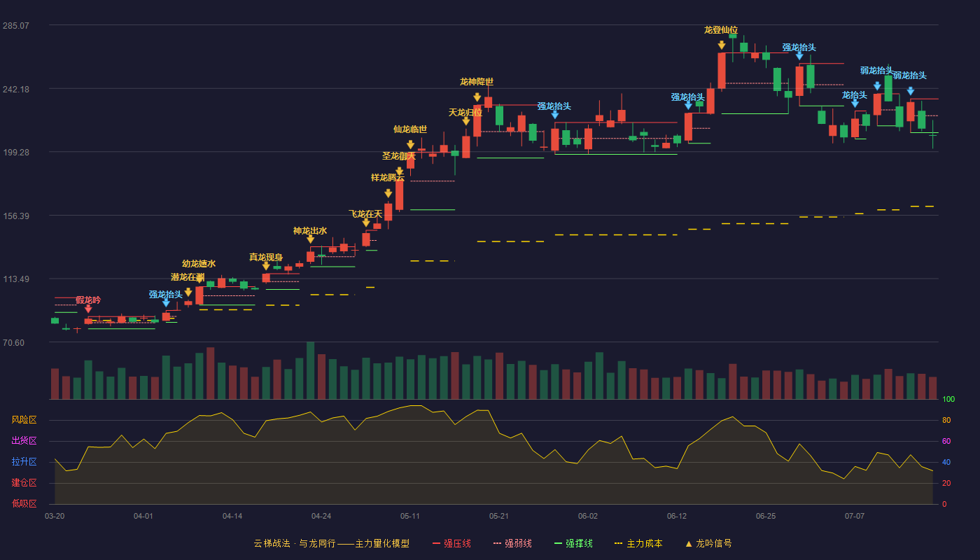Click the 龙登仙位 signal arrow
The width and height of the screenshot is (980, 560).
pyautogui.click(x=722, y=45)
